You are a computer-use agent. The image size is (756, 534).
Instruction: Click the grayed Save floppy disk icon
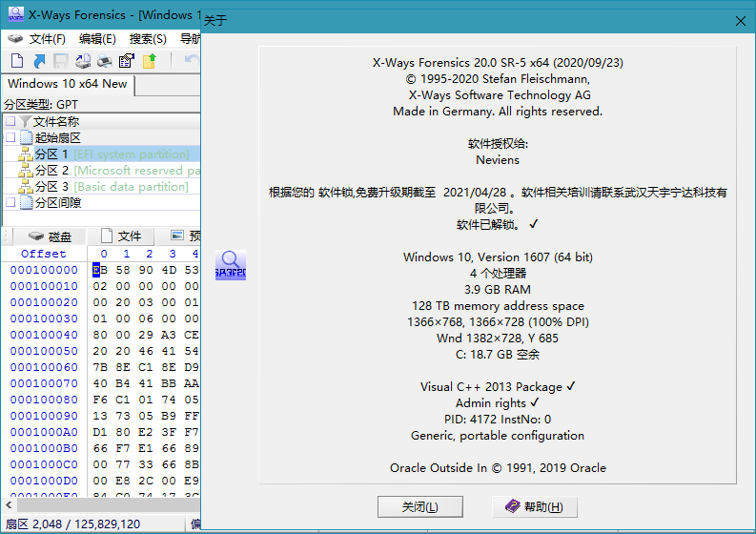pyautogui.click(x=60, y=61)
